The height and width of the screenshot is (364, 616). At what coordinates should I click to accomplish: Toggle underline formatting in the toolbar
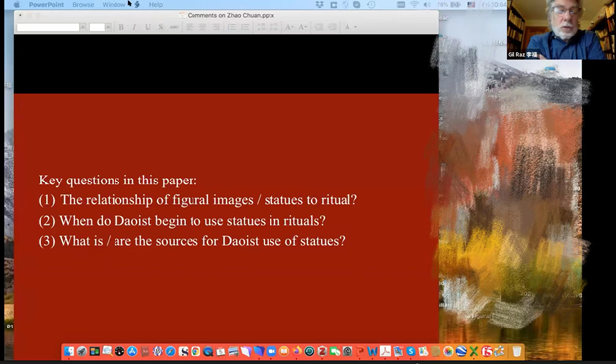pos(148,27)
